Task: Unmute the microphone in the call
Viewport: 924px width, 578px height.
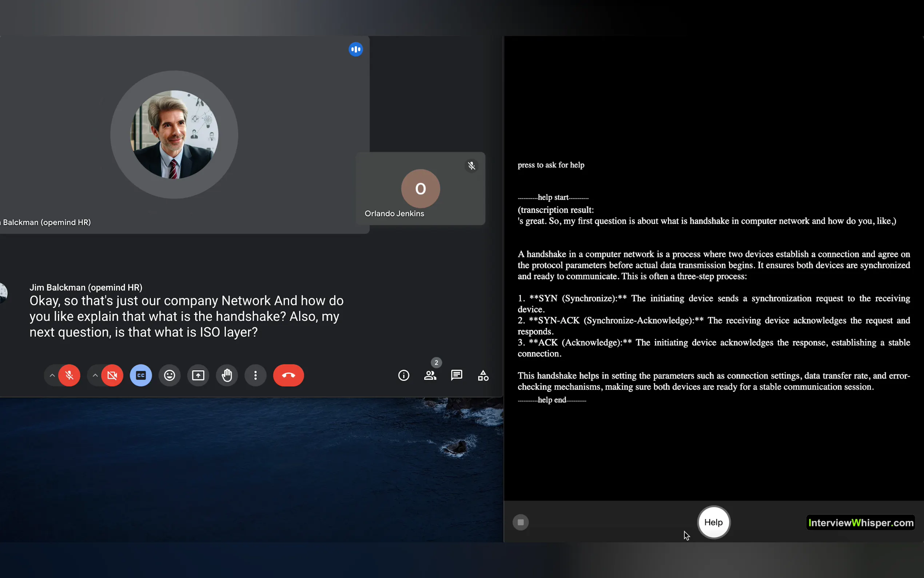Action: tap(69, 375)
